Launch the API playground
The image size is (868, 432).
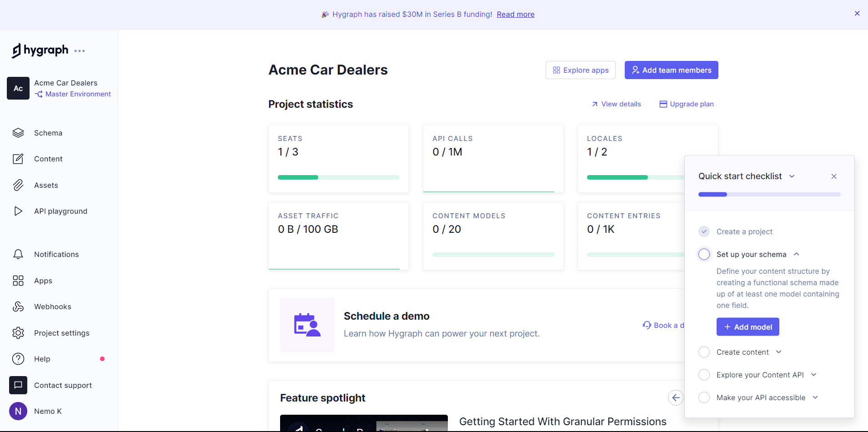point(60,211)
